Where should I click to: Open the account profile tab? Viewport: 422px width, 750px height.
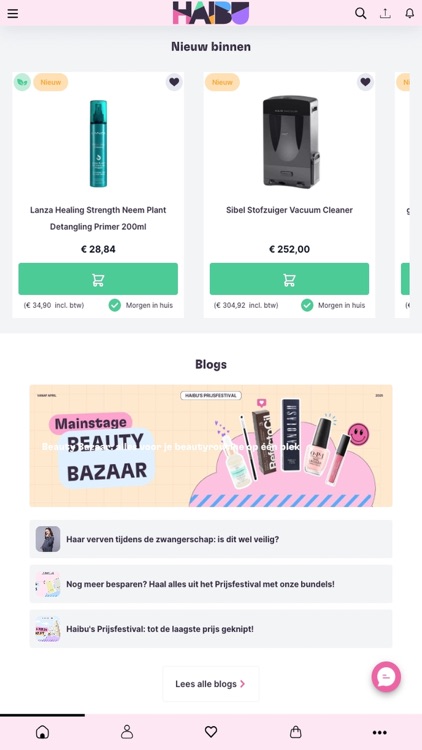pos(127,732)
